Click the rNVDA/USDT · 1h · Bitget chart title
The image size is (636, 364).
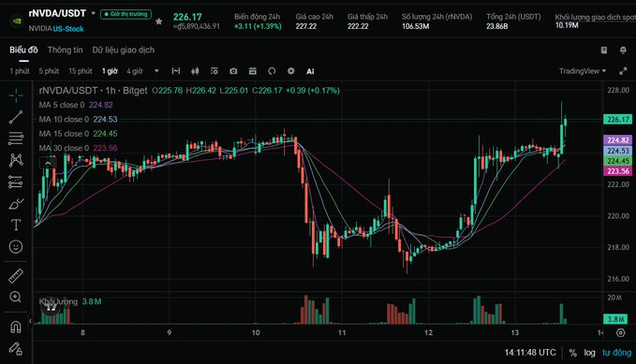pyautogui.click(x=93, y=91)
